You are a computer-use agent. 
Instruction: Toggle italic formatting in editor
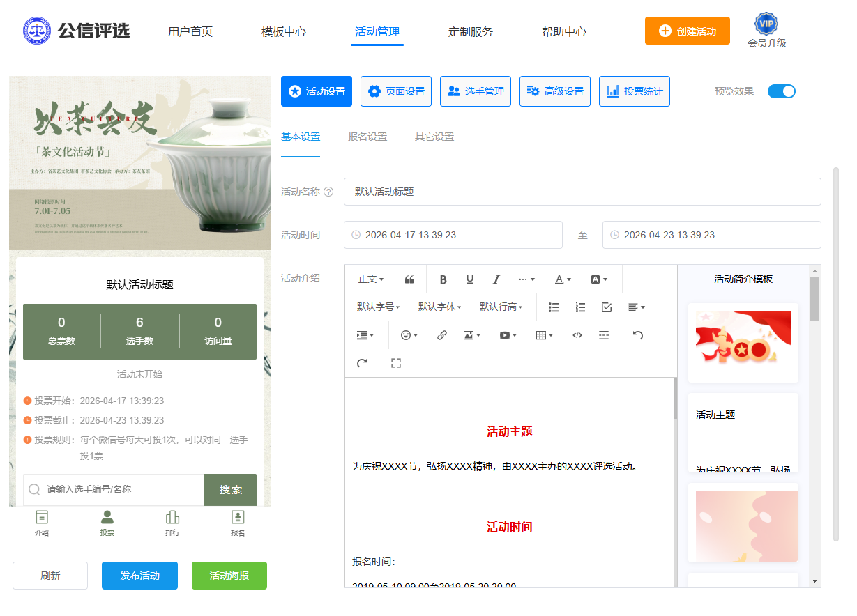pos(496,279)
